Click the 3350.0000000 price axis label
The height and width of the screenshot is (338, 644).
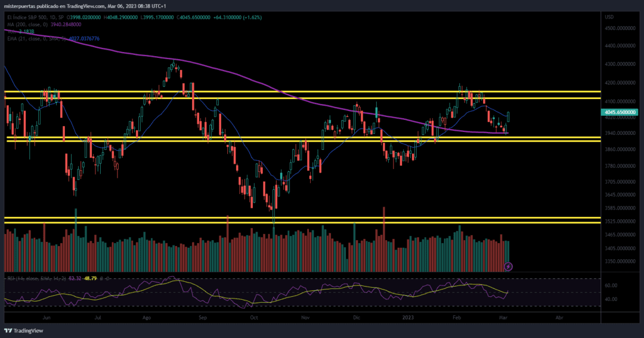(x=620, y=262)
